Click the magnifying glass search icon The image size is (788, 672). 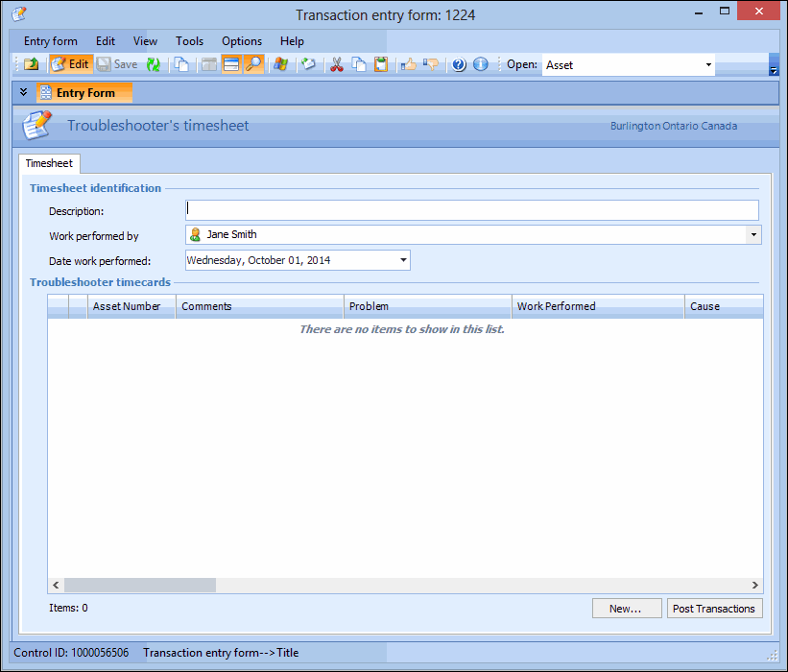(x=253, y=65)
